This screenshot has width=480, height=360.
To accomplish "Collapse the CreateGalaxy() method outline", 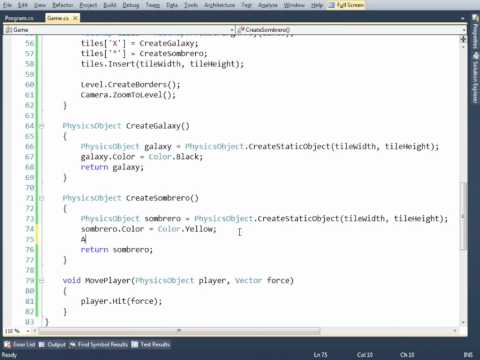I will (x=42, y=126).
